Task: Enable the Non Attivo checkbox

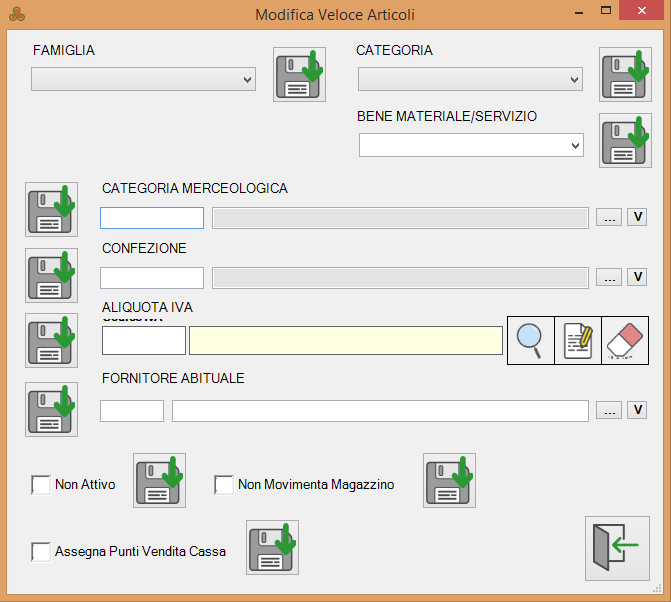Action: pos(41,485)
